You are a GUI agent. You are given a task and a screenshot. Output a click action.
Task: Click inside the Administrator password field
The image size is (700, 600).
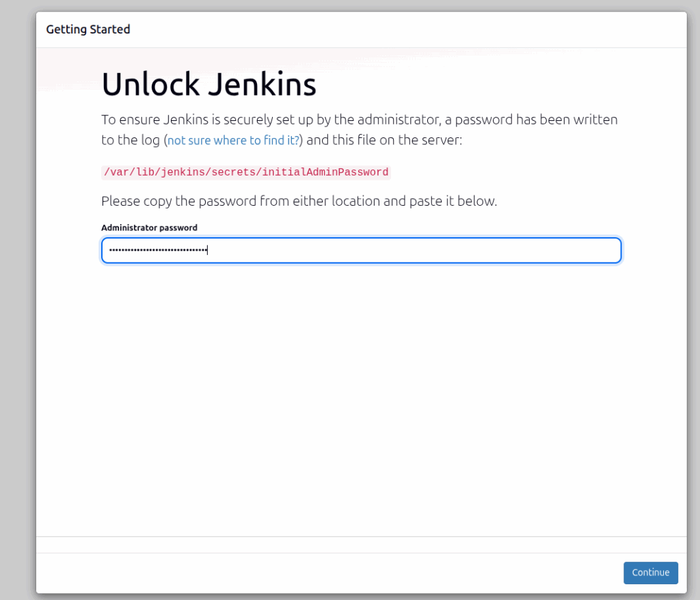(x=361, y=250)
